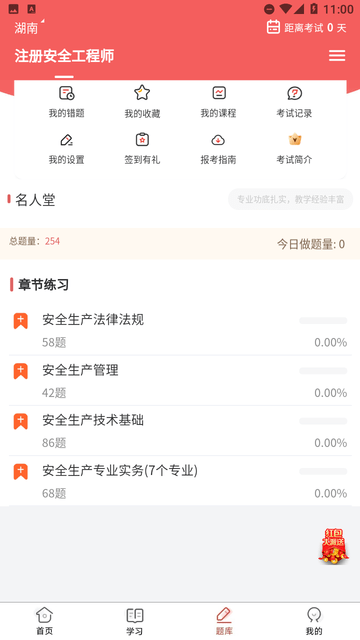360x640 pixels.
Task: Open 签到有礼 check-in gift icon
Action: click(x=142, y=140)
